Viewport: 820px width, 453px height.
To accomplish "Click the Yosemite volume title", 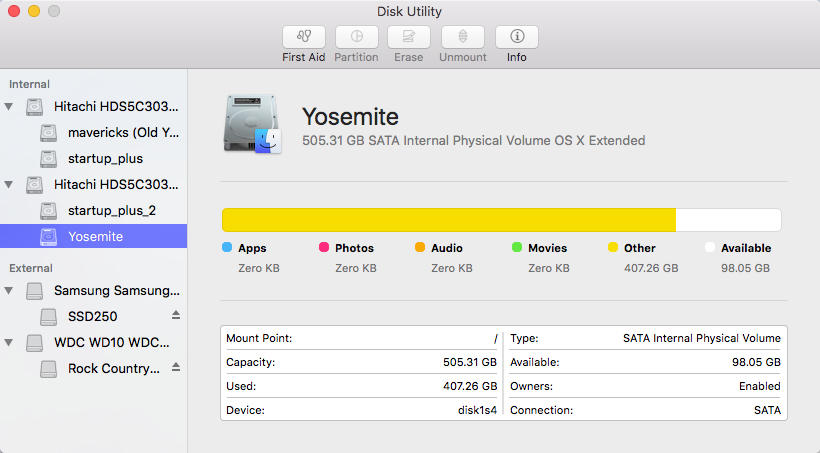I will click(350, 117).
